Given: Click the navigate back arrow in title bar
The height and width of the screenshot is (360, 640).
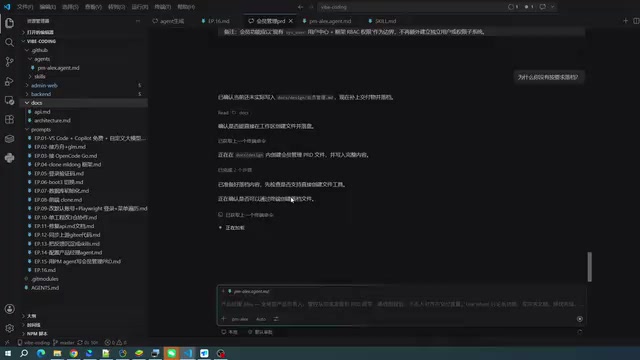Looking at the screenshot, I should [300, 7].
